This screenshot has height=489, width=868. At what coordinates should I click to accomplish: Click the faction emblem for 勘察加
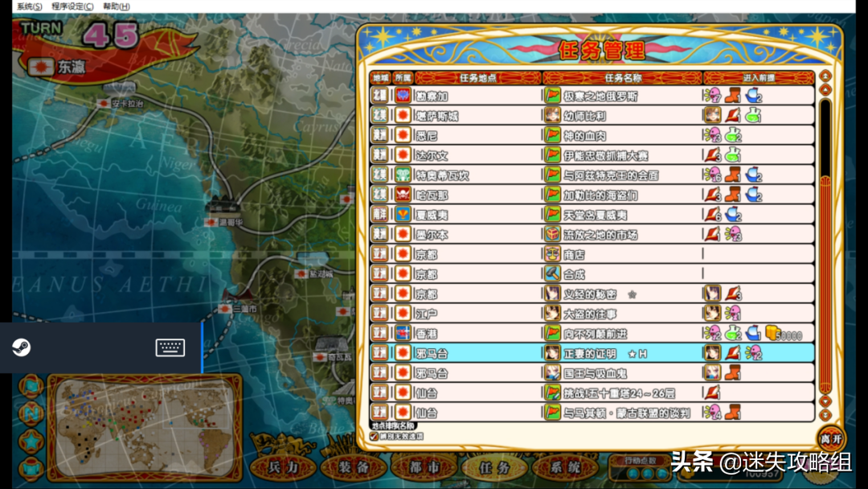tap(403, 96)
